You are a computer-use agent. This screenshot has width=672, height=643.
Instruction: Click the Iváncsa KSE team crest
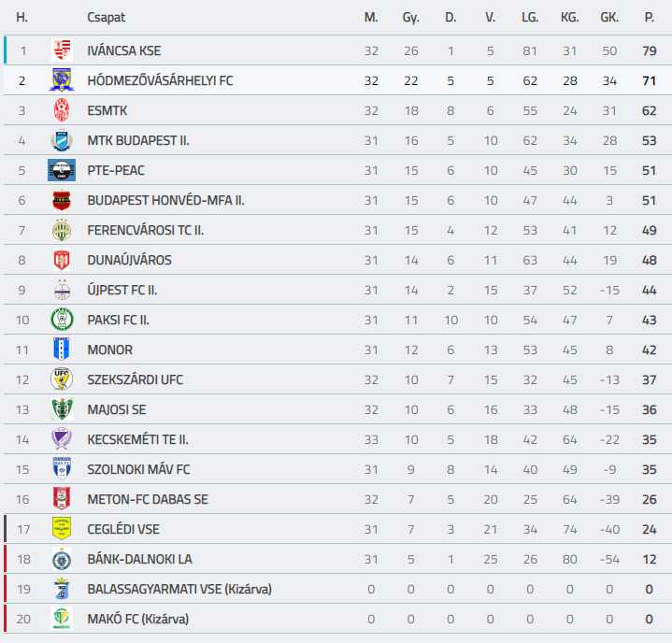pos(62,50)
